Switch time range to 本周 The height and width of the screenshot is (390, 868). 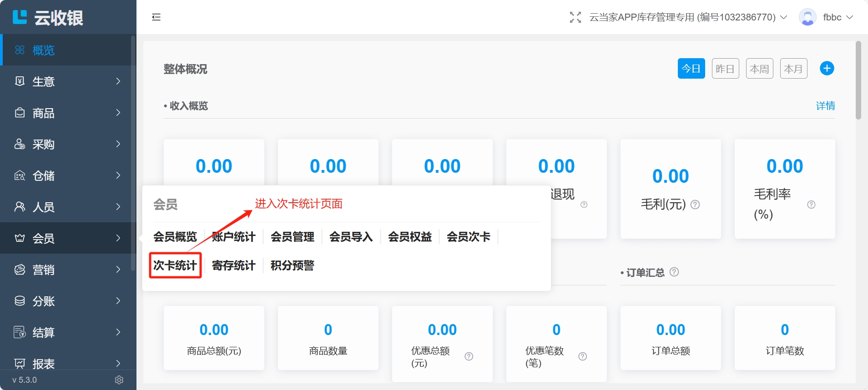pyautogui.click(x=759, y=69)
